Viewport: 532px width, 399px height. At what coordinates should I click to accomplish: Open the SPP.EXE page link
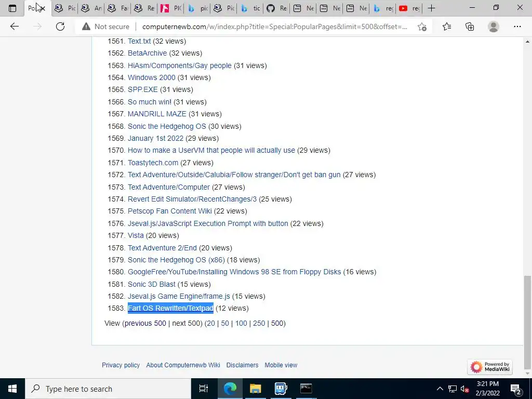142,89
